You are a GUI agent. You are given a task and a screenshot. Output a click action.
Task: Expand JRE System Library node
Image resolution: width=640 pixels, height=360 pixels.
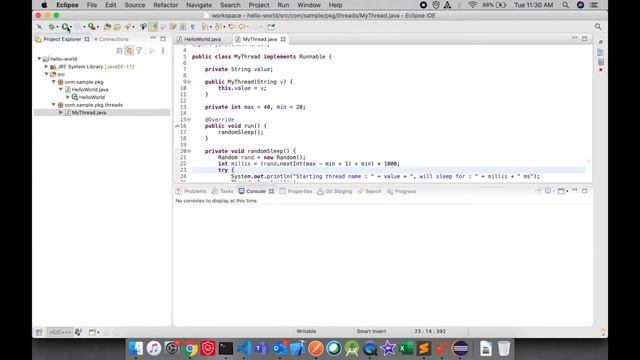(x=47, y=67)
